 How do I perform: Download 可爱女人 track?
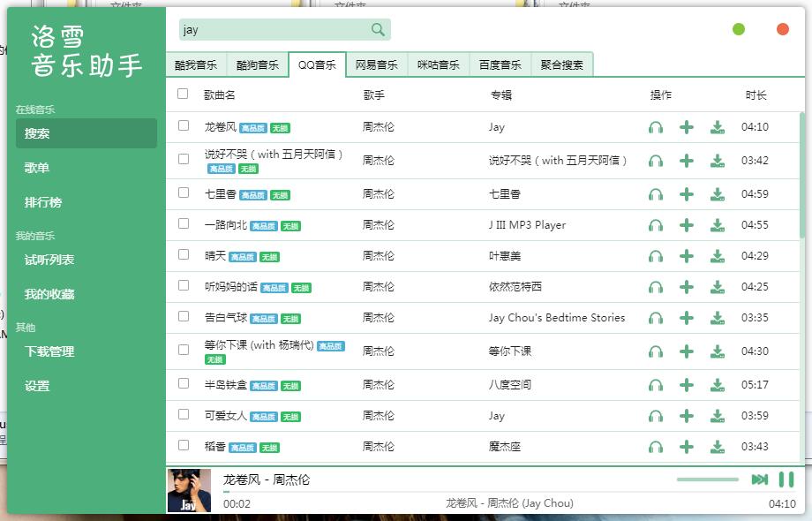click(x=718, y=416)
